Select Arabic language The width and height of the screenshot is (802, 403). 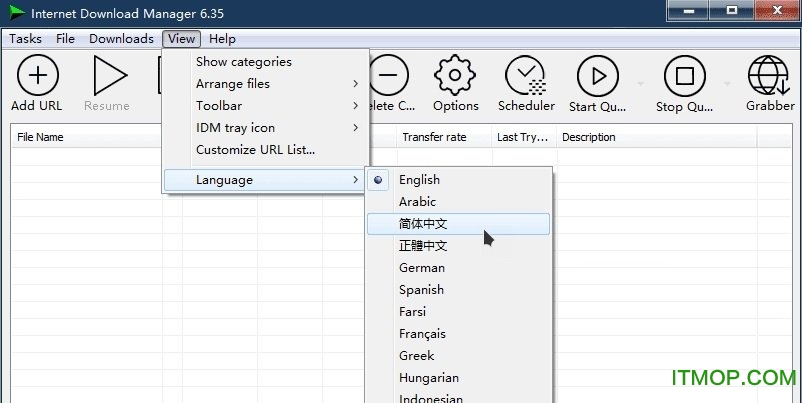pos(459,202)
